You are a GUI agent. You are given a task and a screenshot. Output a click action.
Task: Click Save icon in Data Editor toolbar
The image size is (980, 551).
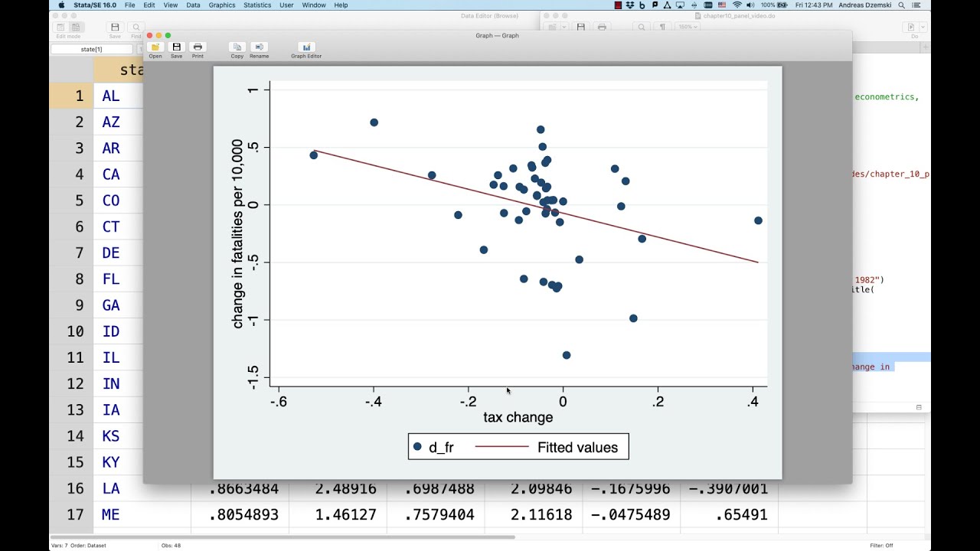tap(115, 27)
